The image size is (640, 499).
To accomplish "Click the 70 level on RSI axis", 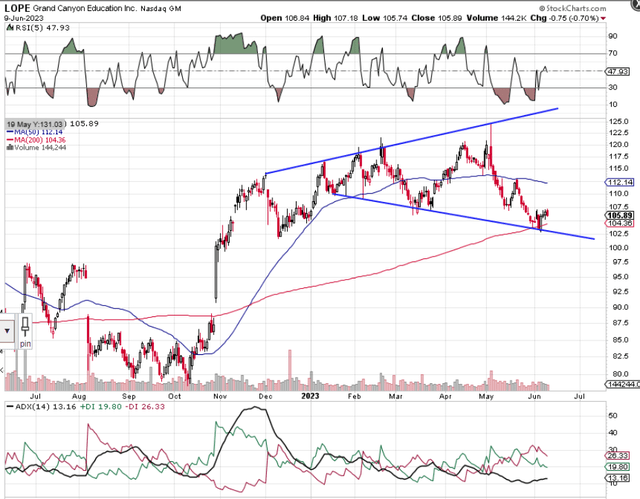I will click(x=613, y=53).
